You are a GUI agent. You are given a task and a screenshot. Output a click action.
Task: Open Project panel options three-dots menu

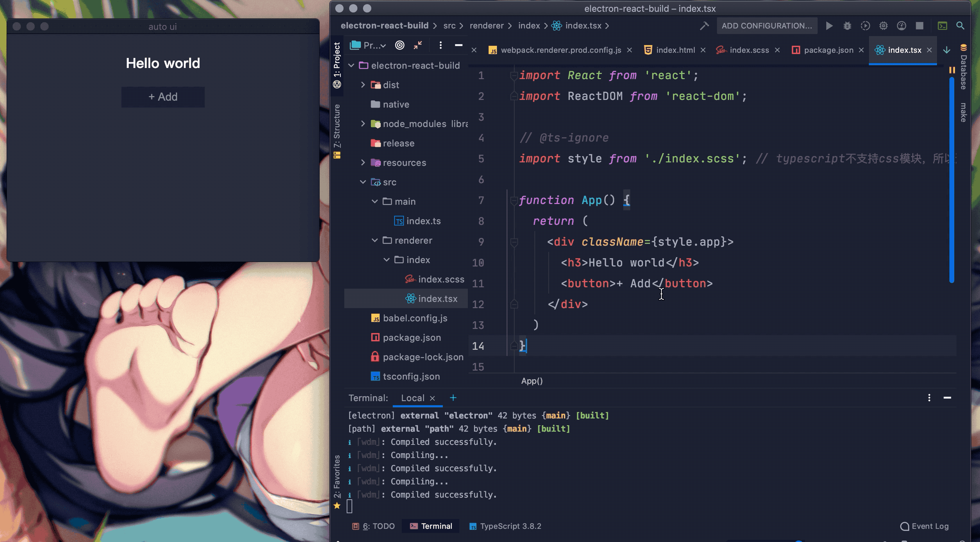click(440, 45)
